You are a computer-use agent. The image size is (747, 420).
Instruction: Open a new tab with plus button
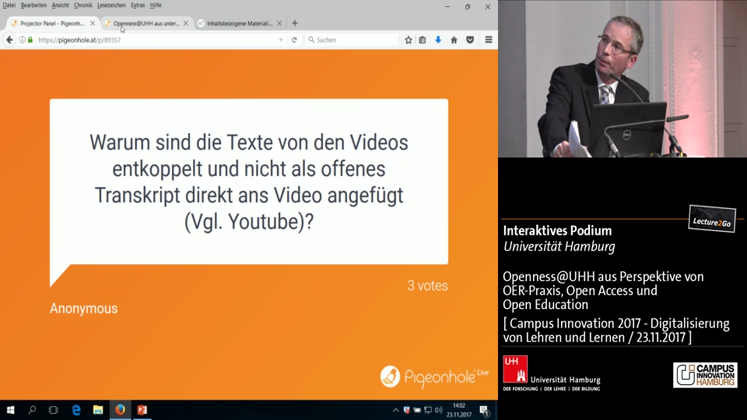(x=294, y=23)
